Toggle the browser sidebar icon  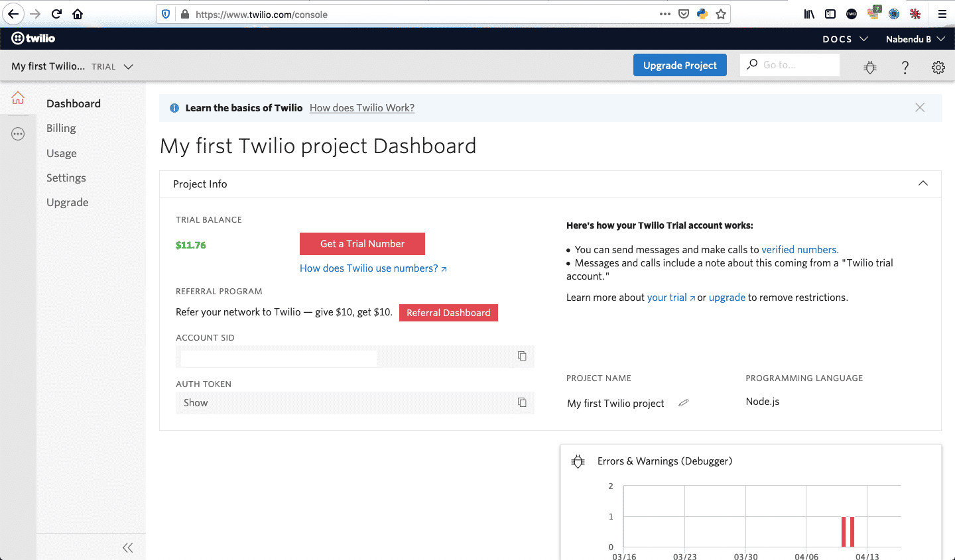click(x=830, y=14)
